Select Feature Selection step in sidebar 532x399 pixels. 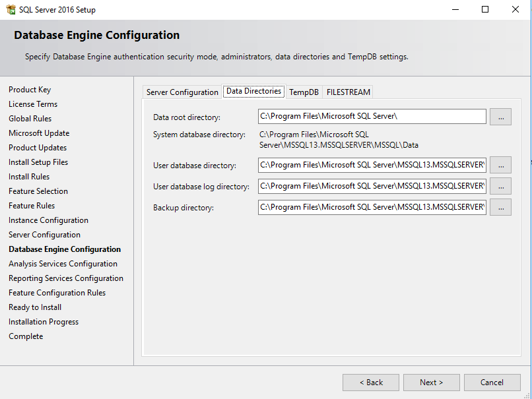point(38,191)
